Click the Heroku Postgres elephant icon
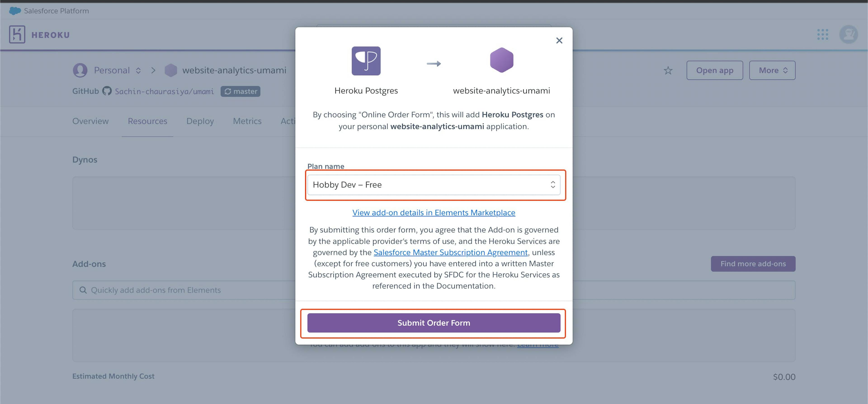The height and width of the screenshot is (404, 868). pos(366,61)
